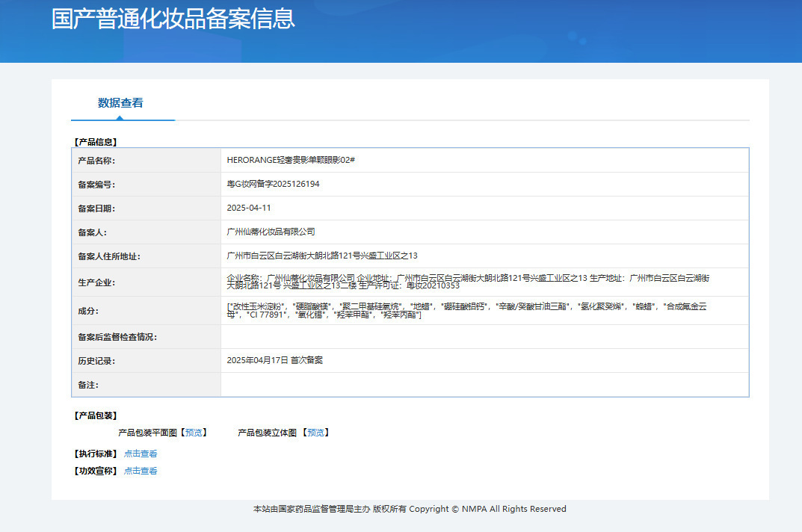This screenshot has height=532, width=802.
Task: Select the 生产企业 details text
Action: 468,282
